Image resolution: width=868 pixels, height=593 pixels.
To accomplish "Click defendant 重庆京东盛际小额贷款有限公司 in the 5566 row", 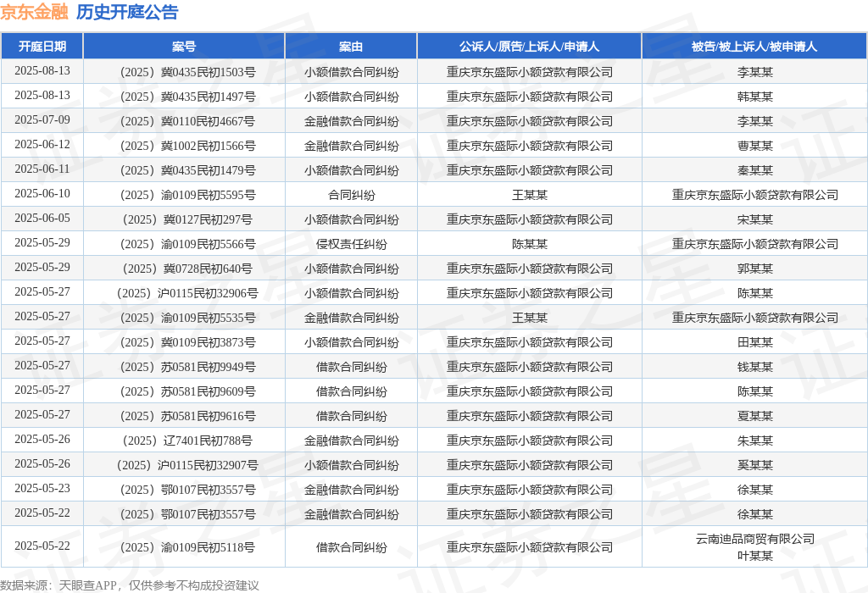I will click(754, 244).
